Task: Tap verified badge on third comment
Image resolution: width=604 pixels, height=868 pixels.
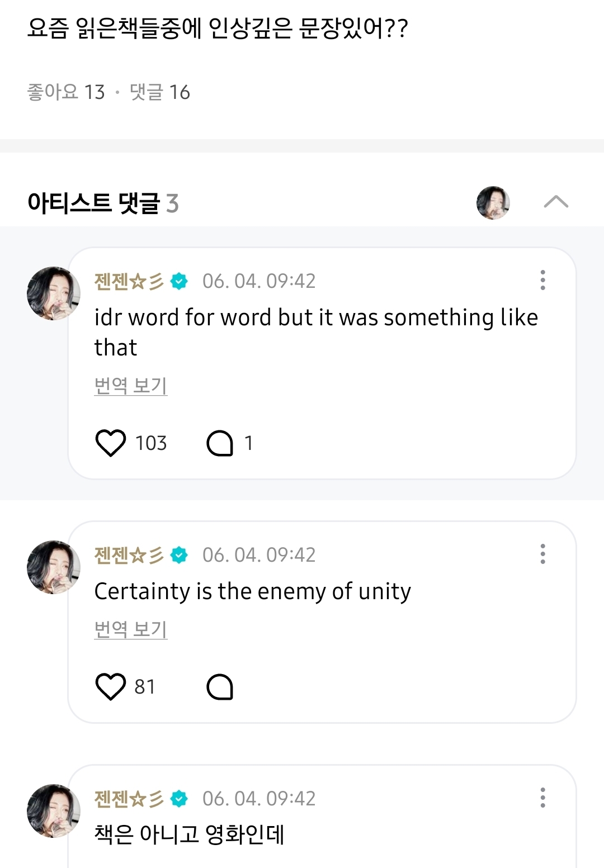Action: (x=179, y=799)
